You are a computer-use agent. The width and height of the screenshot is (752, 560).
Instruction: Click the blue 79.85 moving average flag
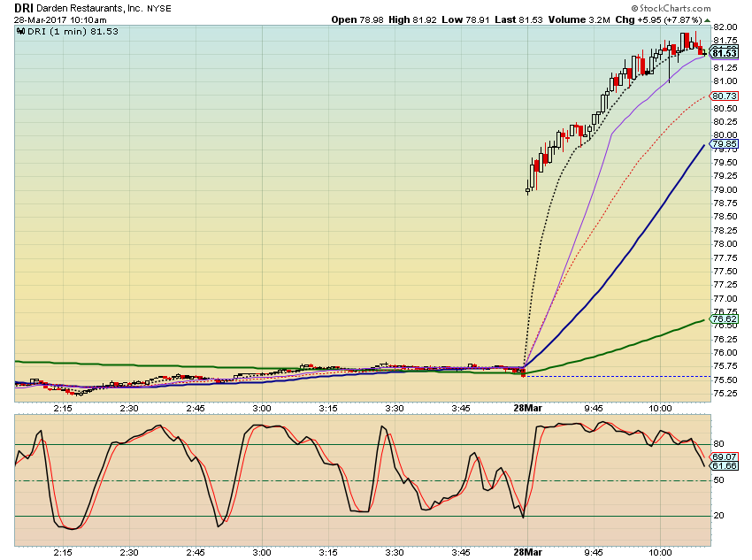(725, 144)
